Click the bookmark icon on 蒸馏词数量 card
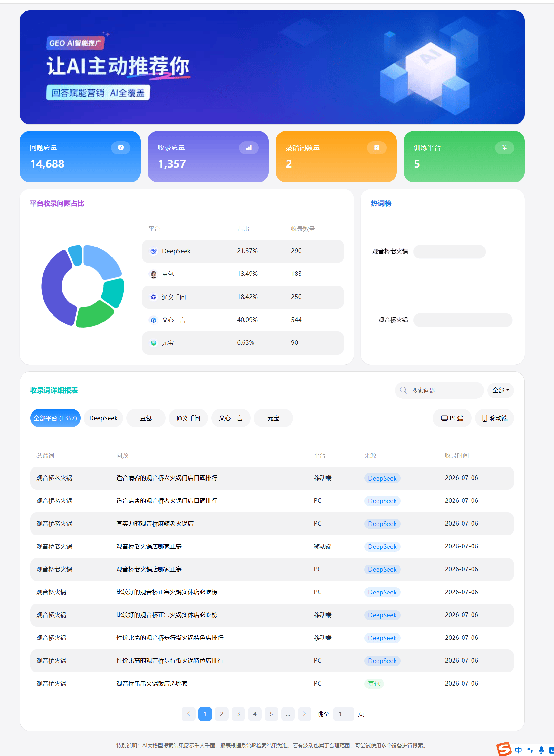The image size is (554, 756). (x=376, y=147)
